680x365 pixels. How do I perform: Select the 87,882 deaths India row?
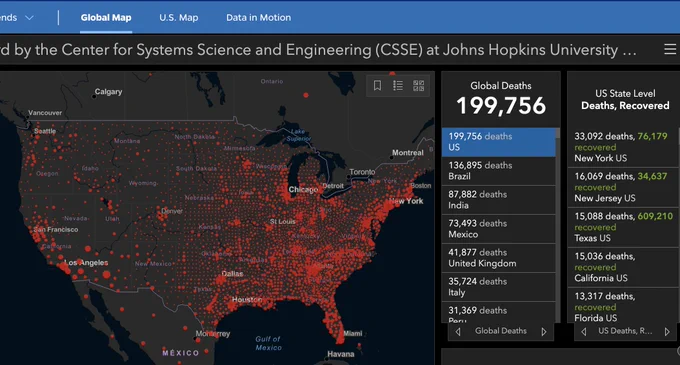pyautogui.click(x=498, y=200)
